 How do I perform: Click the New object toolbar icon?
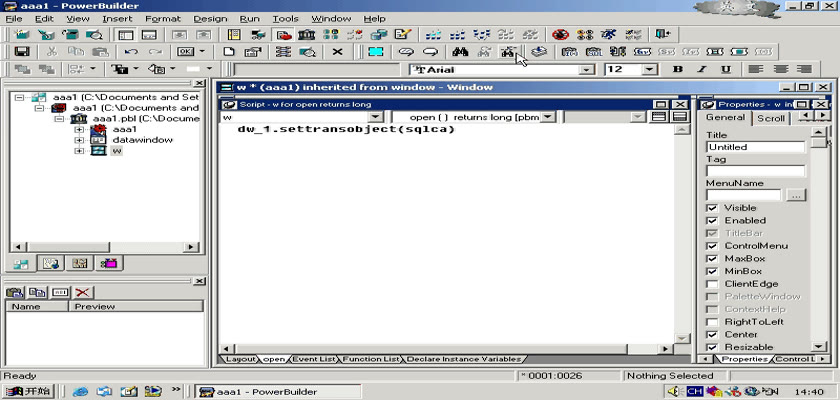[x=21, y=35]
